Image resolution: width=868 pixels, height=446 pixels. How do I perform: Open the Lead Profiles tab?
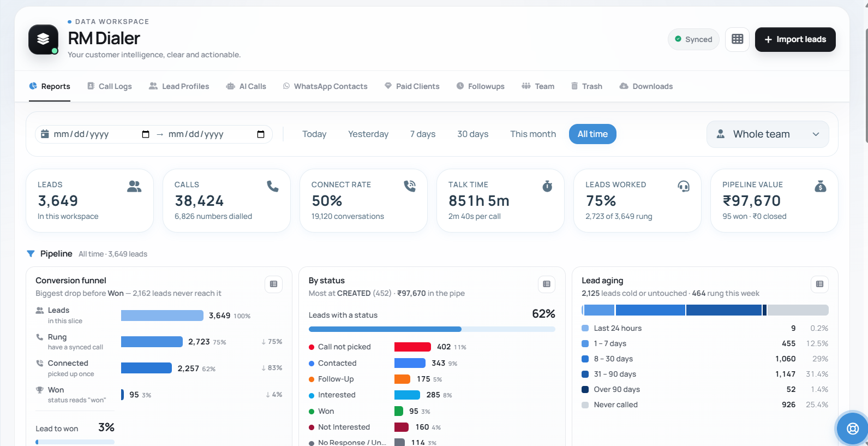[179, 86]
